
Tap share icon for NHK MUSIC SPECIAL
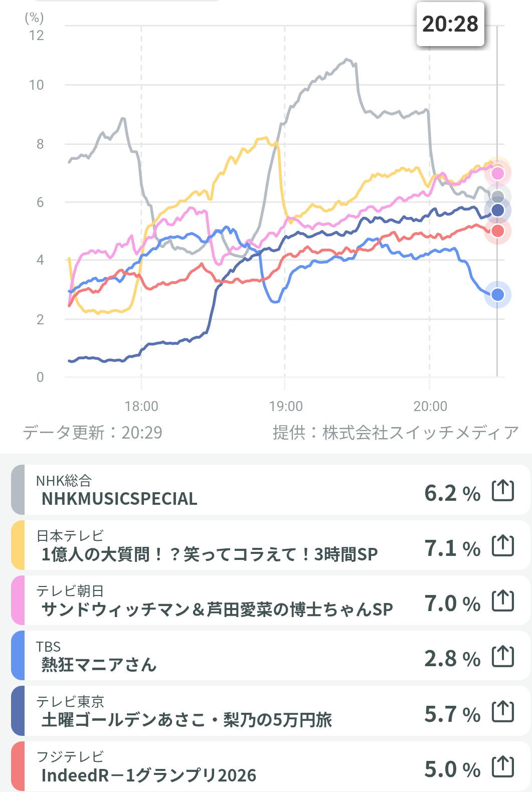503,491
